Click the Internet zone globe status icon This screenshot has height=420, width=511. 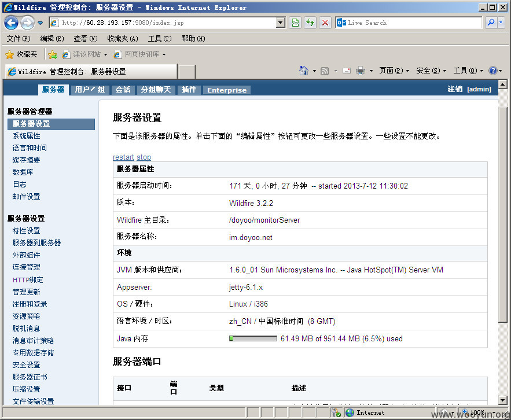point(350,413)
